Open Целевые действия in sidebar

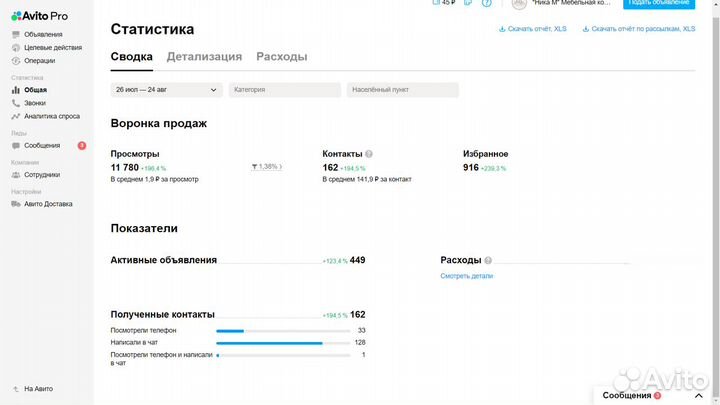pyautogui.click(x=53, y=47)
